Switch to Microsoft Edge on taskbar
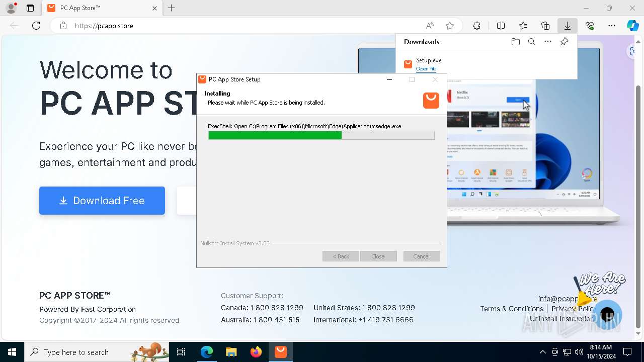Viewport: 644px width, 362px height. coord(207,352)
